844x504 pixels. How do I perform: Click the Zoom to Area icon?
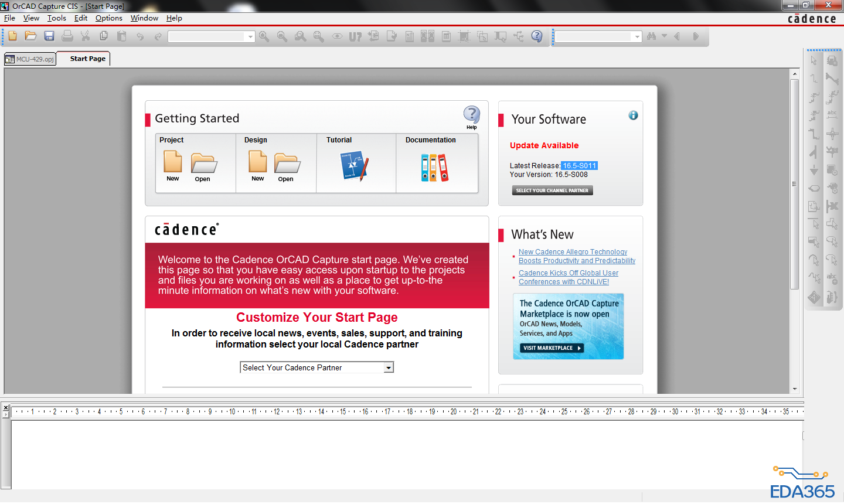point(301,36)
